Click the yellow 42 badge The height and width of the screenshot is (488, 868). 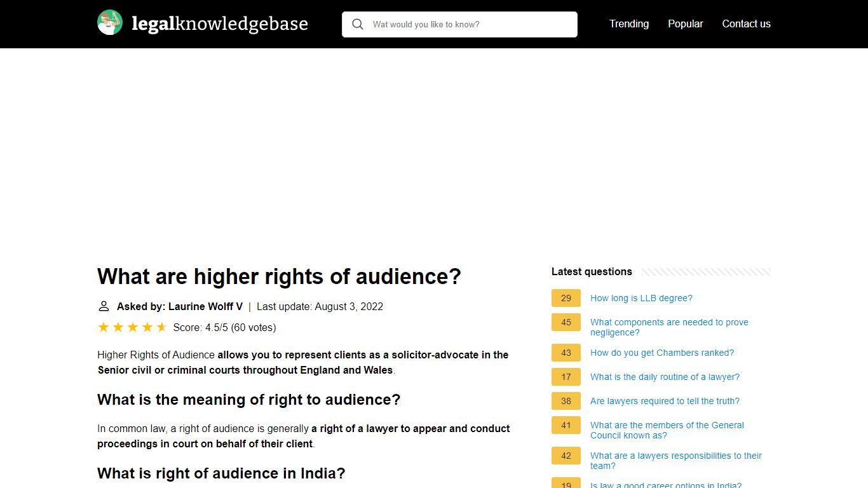coord(566,456)
